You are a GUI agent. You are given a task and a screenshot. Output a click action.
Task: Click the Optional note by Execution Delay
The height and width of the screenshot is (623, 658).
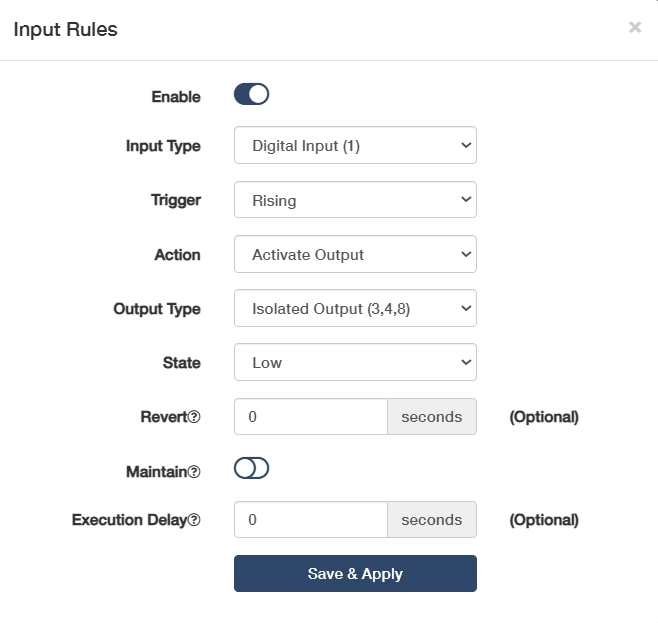(544, 520)
